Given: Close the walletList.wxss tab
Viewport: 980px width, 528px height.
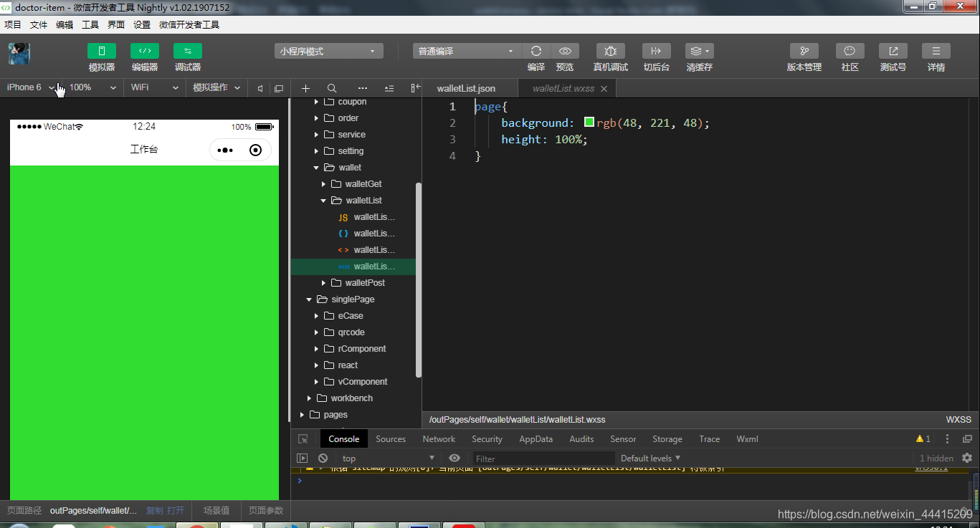Looking at the screenshot, I should coord(604,89).
